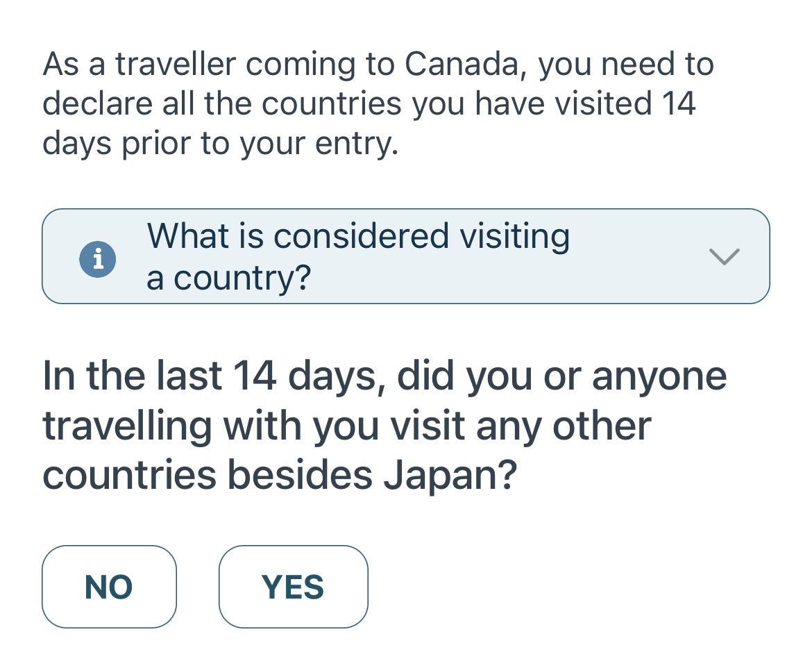Click "you need to" in the intro paragraph
The height and width of the screenshot is (668, 812).
(625, 65)
